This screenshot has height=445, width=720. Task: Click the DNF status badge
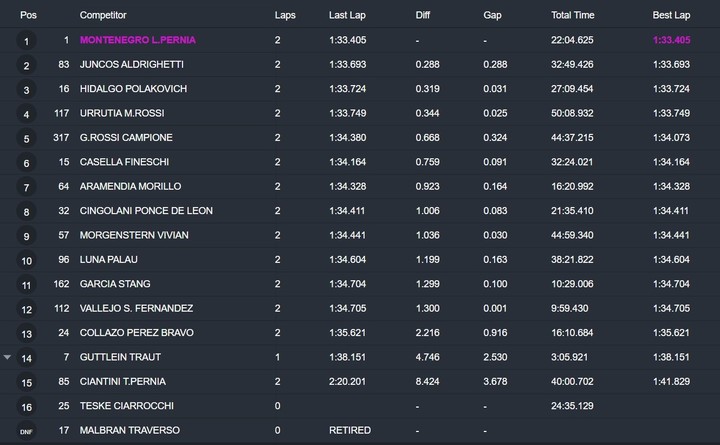[27, 431]
